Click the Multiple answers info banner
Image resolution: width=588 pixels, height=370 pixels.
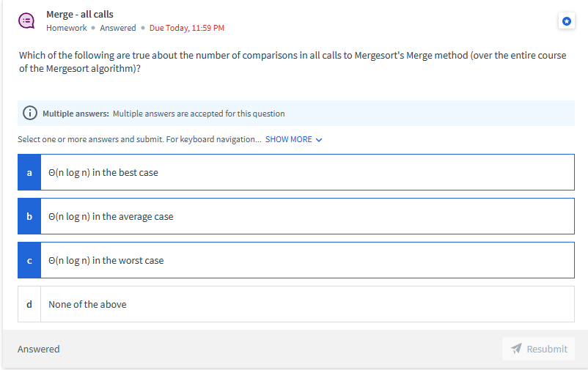[296, 114]
